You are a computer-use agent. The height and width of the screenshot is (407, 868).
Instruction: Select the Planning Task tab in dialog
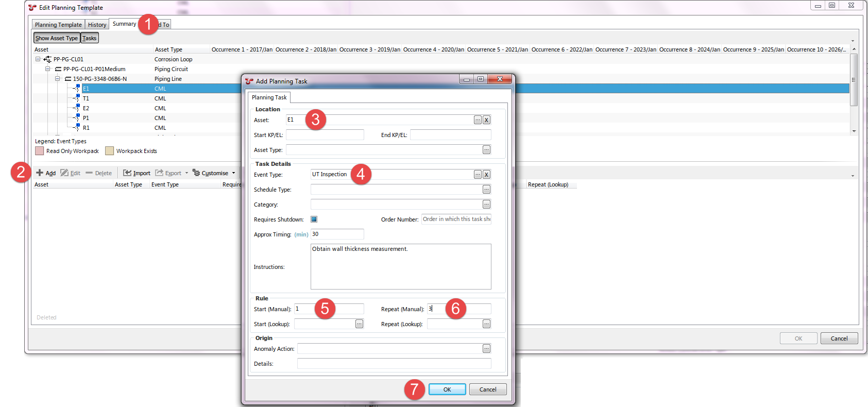coord(269,97)
